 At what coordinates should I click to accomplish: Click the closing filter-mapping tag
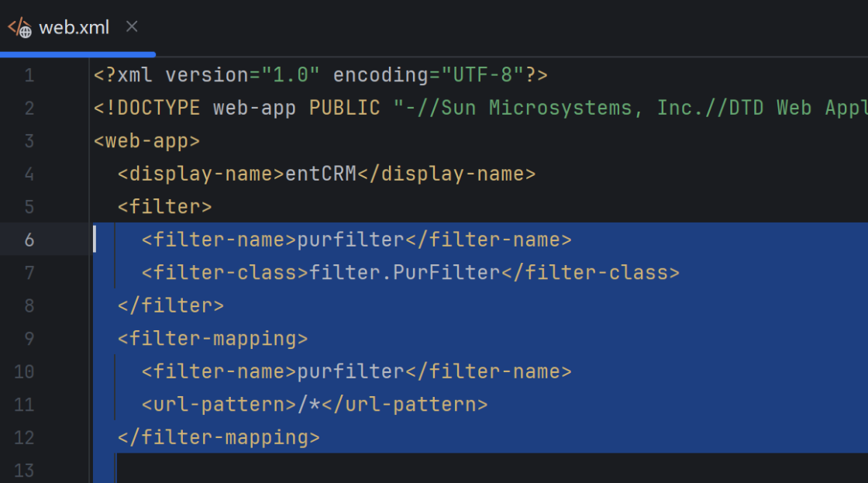tap(219, 437)
